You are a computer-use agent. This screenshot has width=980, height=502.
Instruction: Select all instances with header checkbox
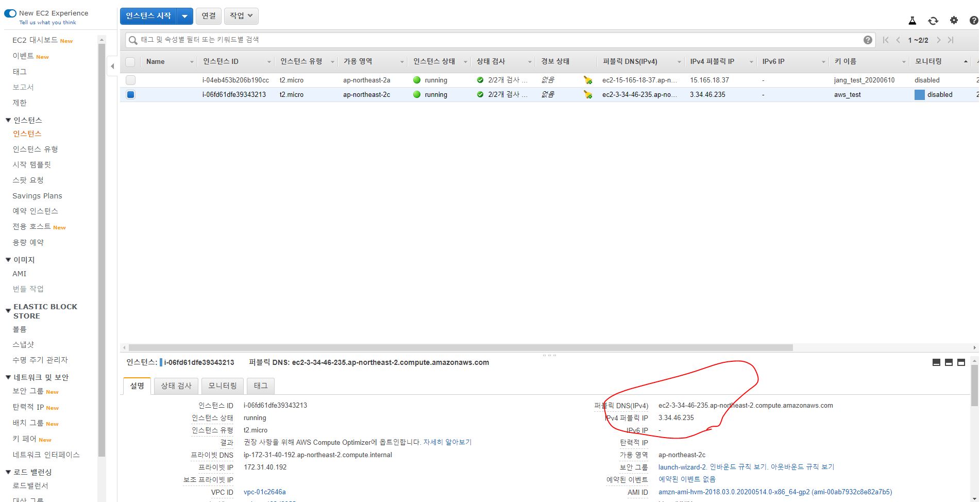[130, 62]
